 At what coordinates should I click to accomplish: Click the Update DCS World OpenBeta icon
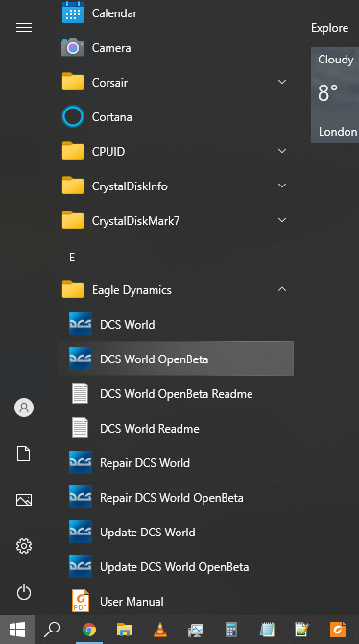point(81,566)
